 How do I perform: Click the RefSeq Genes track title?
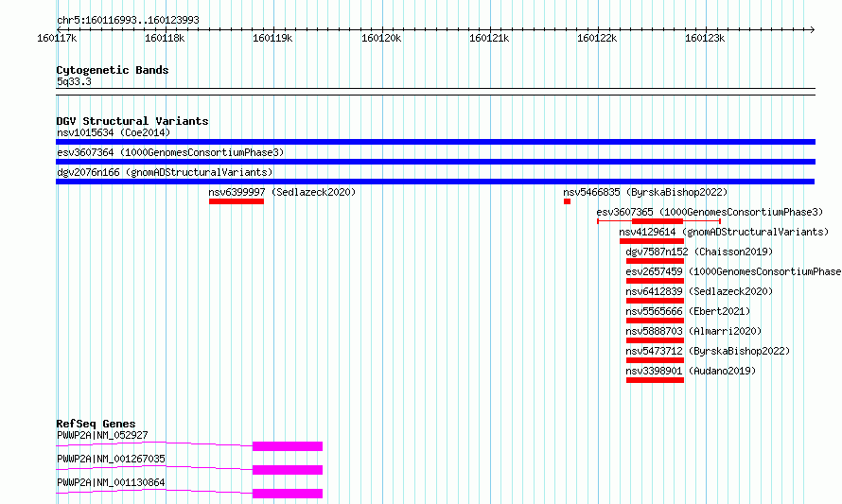[x=96, y=424]
